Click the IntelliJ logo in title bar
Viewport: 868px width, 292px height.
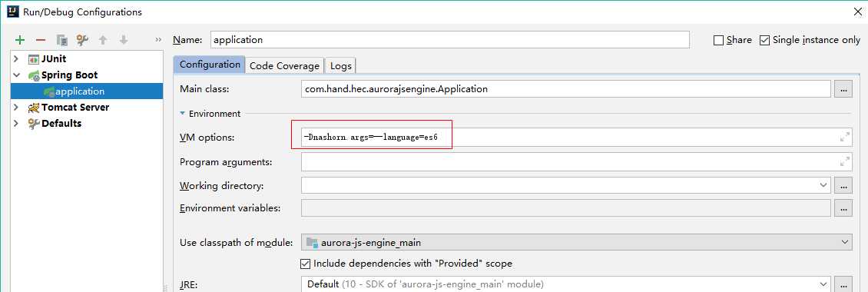(x=13, y=12)
